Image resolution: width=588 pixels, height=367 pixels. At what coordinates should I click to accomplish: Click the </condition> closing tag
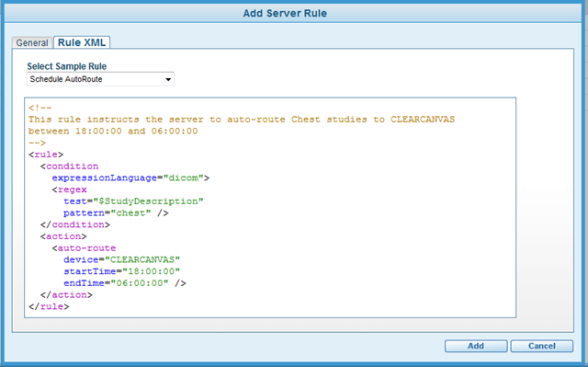[75, 224]
